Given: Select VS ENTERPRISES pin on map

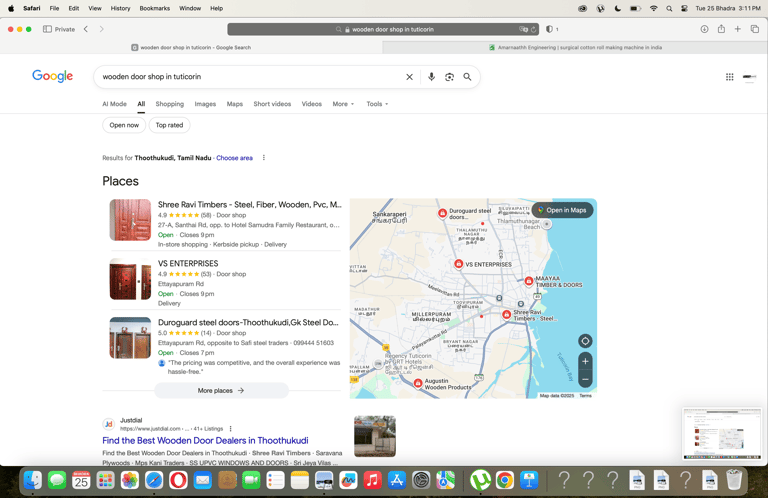Looking at the screenshot, I should 458,263.
